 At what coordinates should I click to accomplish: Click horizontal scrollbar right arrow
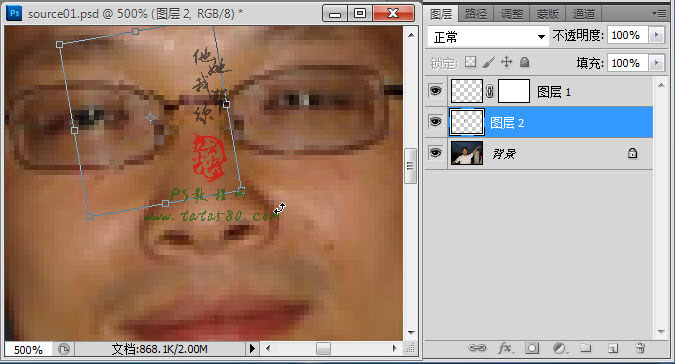(x=394, y=349)
